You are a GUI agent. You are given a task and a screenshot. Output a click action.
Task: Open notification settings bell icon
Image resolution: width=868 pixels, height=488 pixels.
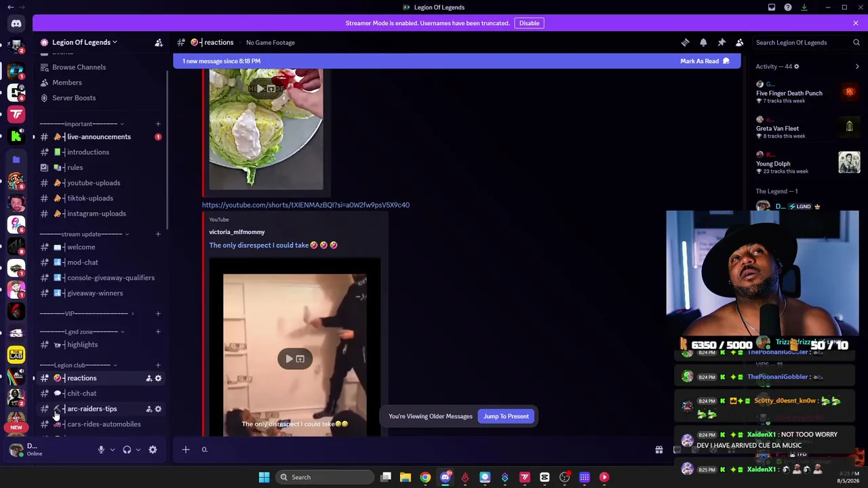tap(703, 43)
